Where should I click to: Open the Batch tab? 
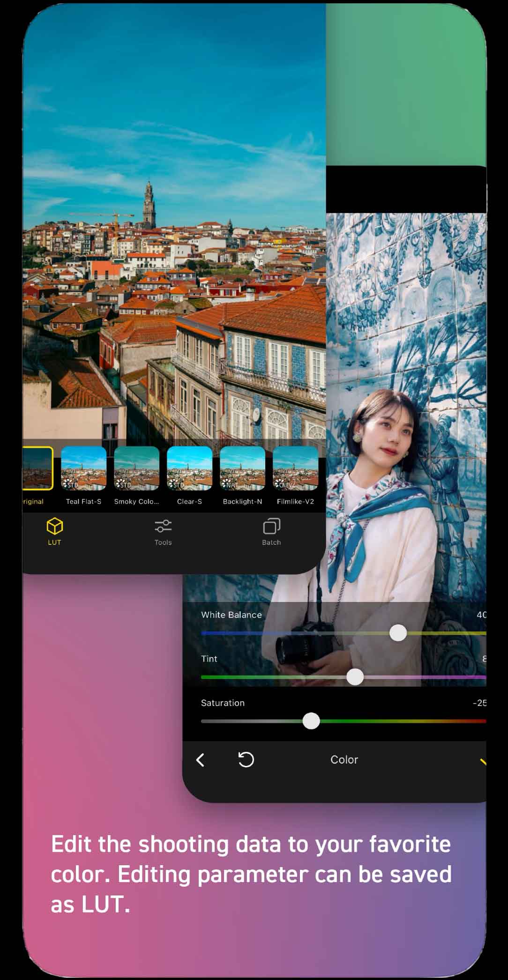(271, 532)
